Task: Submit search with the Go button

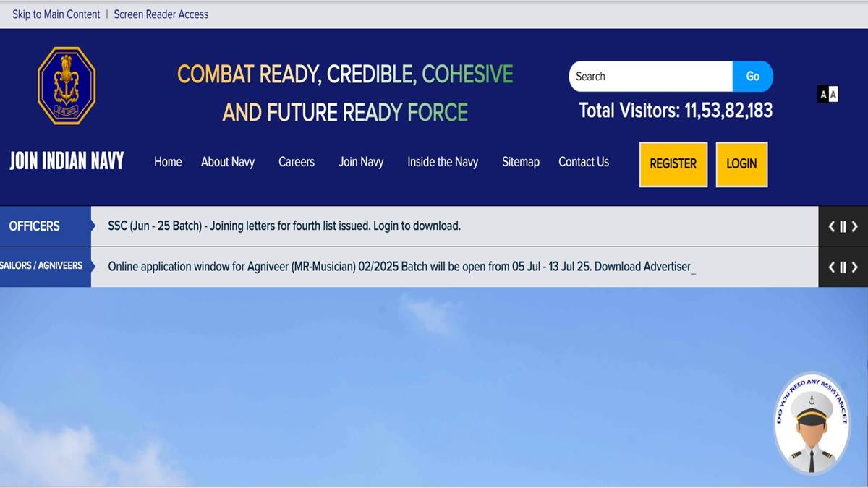Action: [x=753, y=77]
